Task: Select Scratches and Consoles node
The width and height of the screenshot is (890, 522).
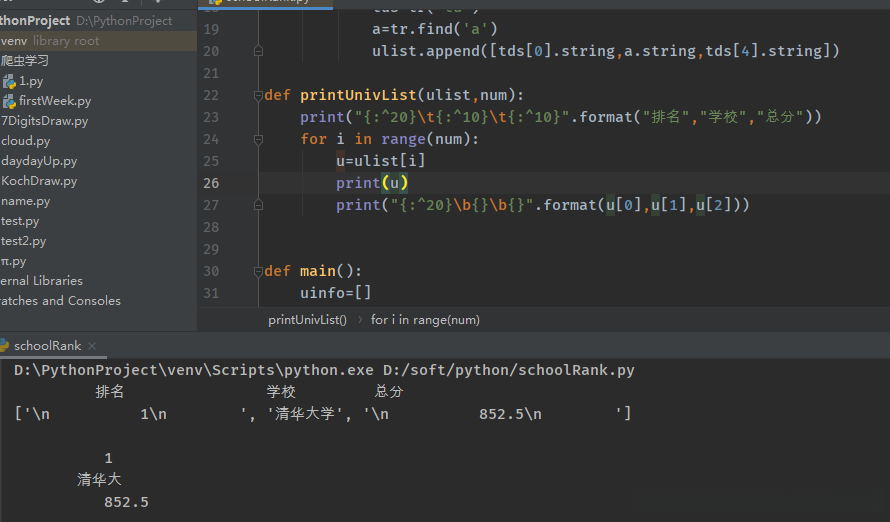Action: point(60,301)
